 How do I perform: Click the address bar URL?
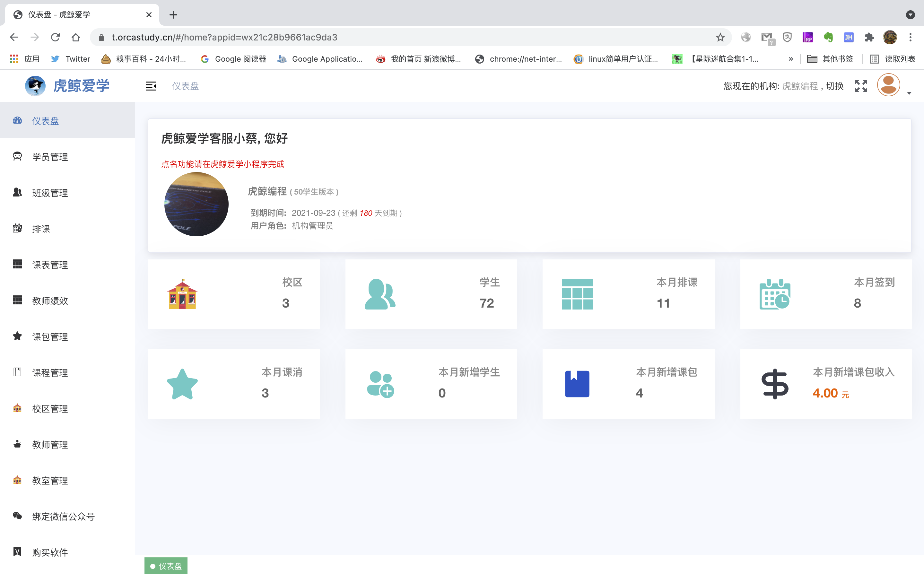tap(224, 37)
